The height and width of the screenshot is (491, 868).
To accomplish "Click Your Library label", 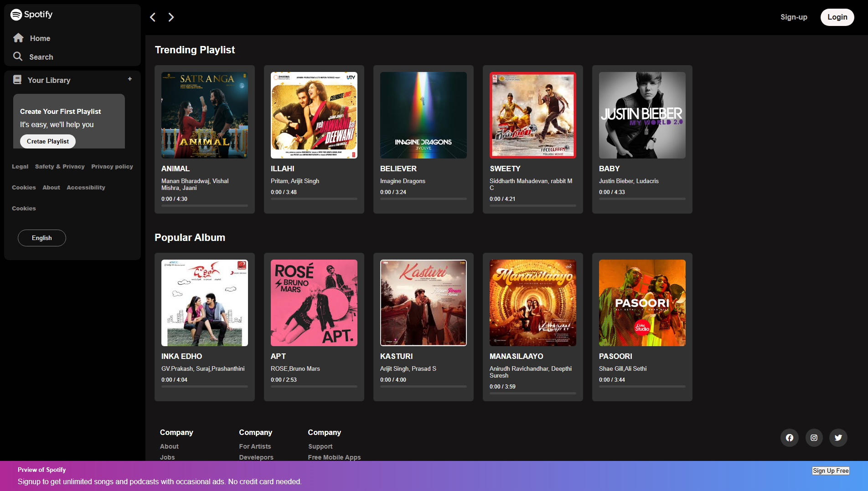I will pyautogui.click(x=49, y=80).
